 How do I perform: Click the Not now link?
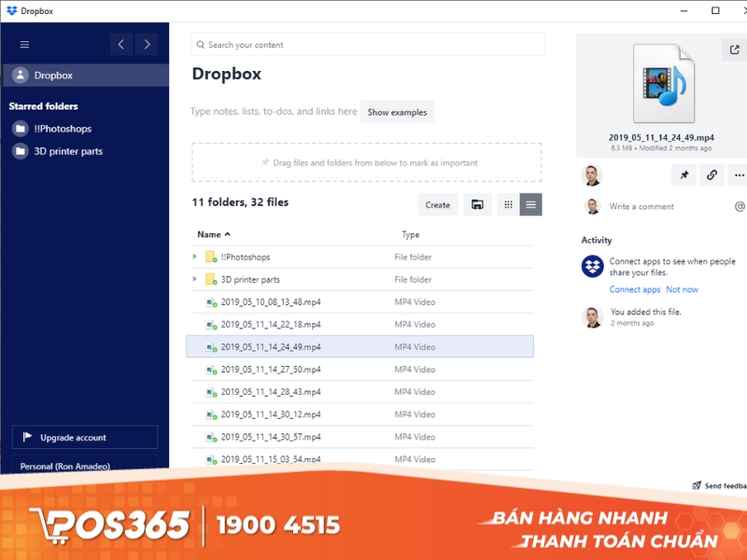click(682, 289)
